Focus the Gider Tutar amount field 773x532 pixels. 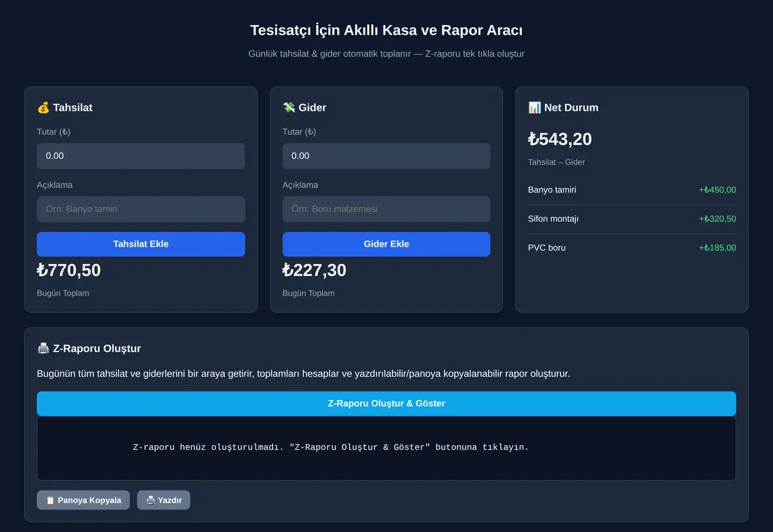(x=386, y=156)
